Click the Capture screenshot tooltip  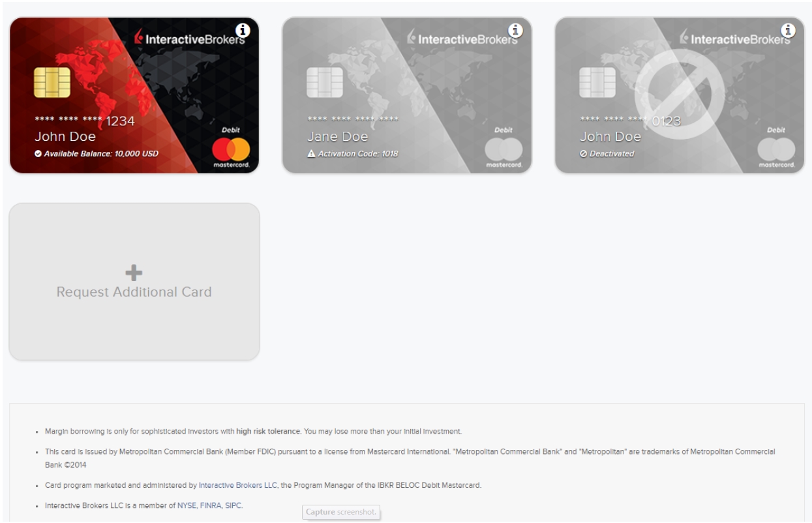[x=341, y=512]
